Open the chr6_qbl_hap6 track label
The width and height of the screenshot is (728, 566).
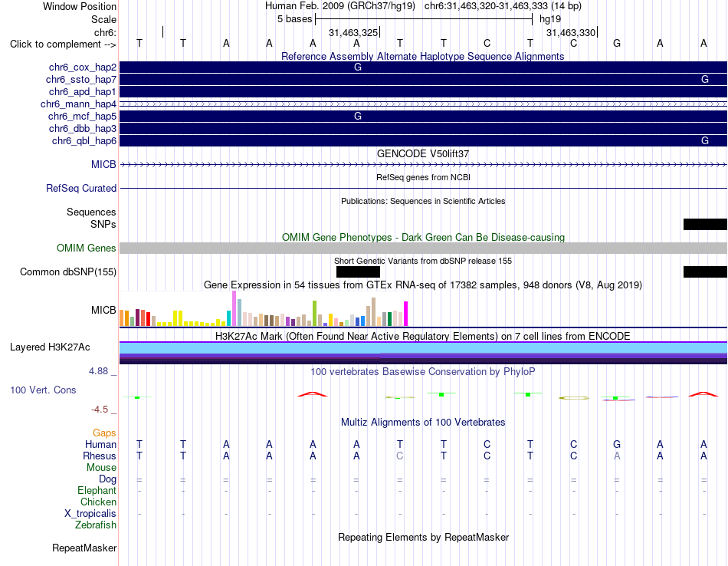pos(84,141)
